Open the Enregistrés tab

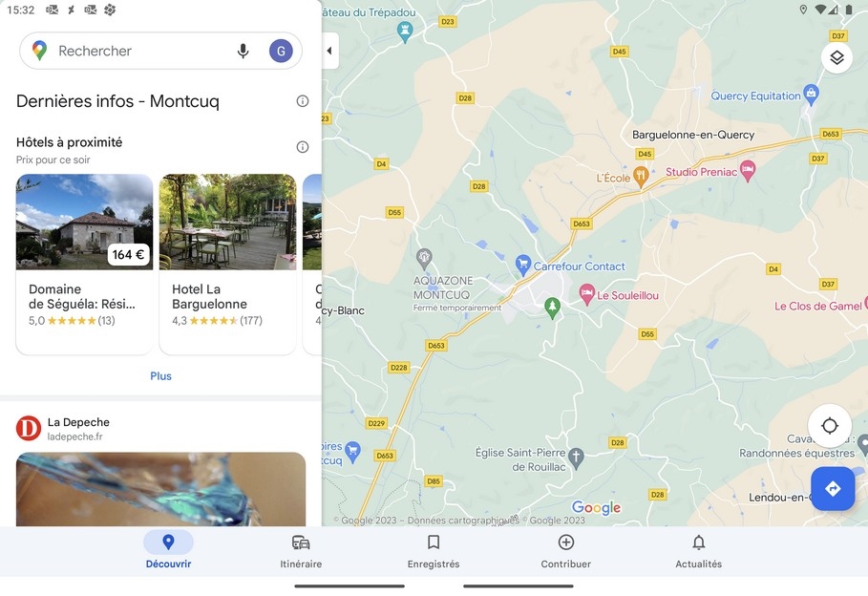(434, 550)
